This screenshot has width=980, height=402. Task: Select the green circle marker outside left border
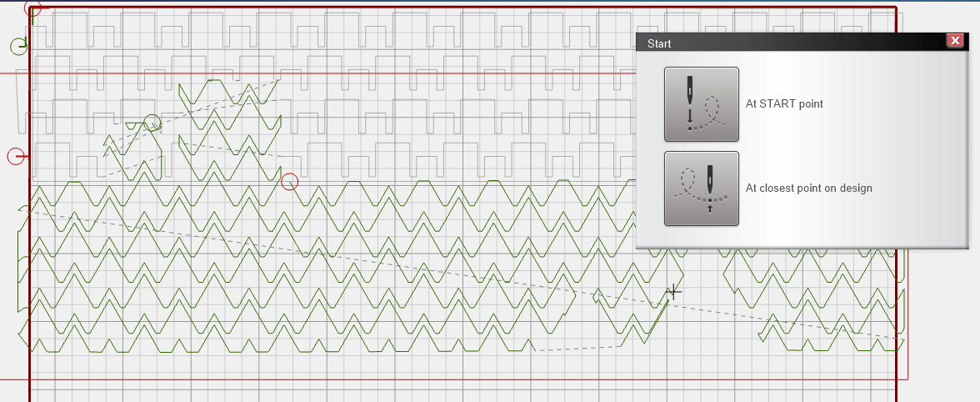pos(18,46)
